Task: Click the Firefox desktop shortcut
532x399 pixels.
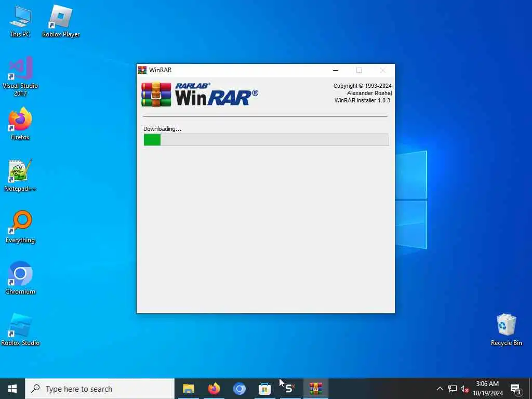Action: coord(20,124)
